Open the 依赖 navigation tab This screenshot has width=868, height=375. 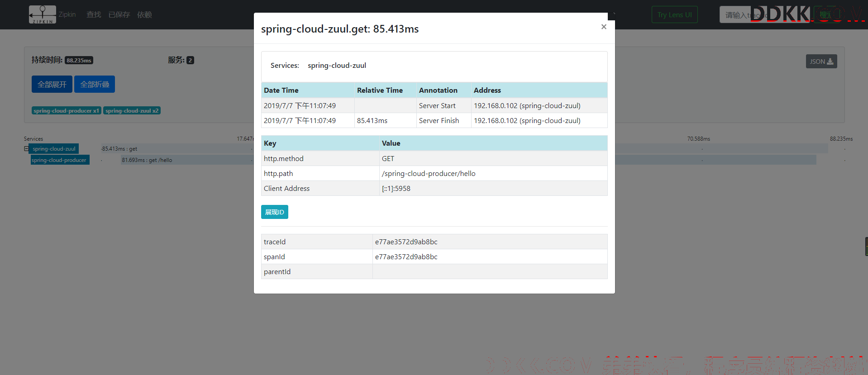click(x=144, y=14)
